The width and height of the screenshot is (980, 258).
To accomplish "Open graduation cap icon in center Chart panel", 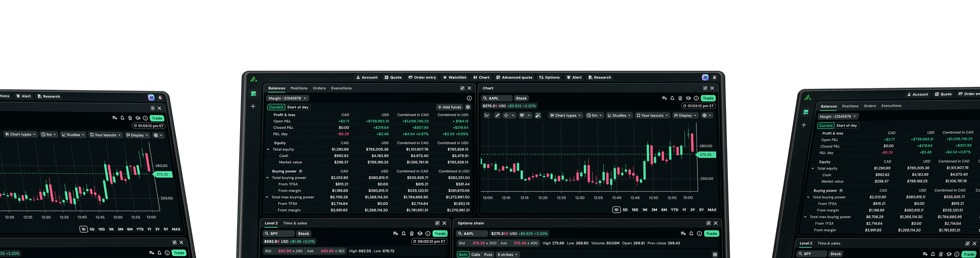I will pyautogui.click(x=688, y=98).
